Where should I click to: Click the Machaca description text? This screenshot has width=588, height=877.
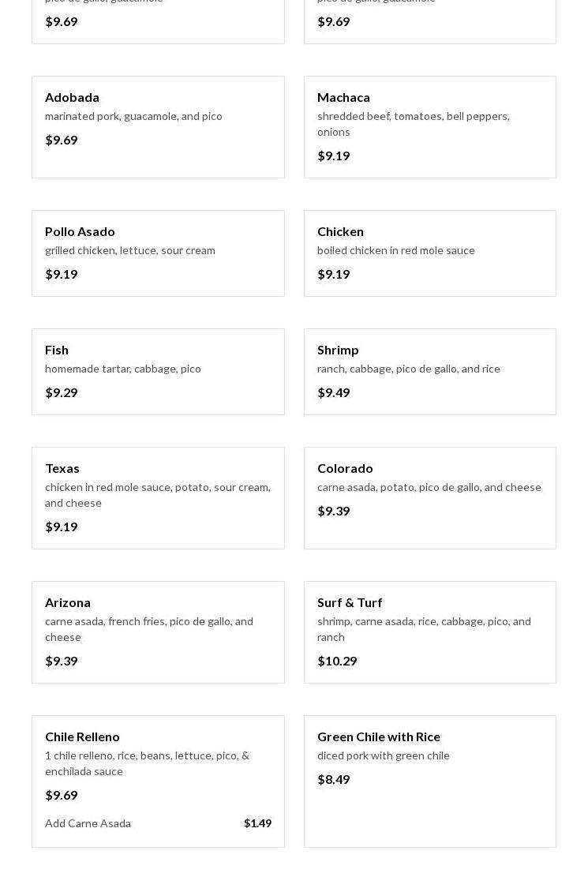pyautogui.click(x=413, y=124)
